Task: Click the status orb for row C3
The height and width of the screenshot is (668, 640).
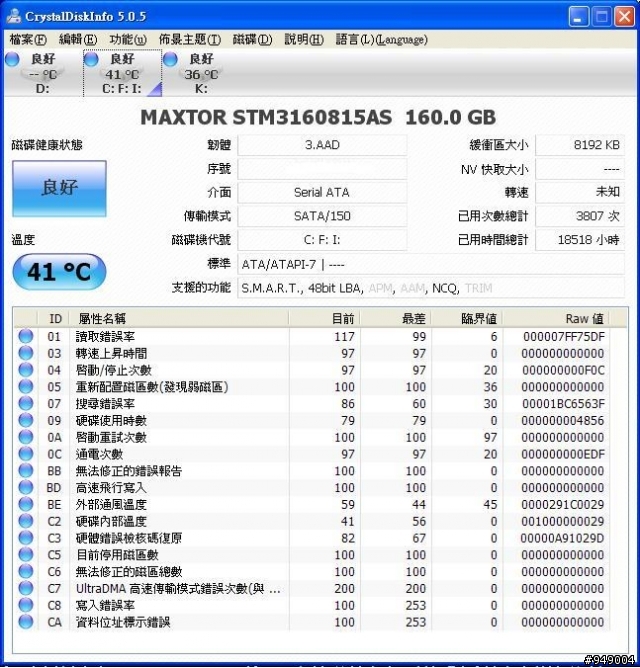Action: point(26,538)
